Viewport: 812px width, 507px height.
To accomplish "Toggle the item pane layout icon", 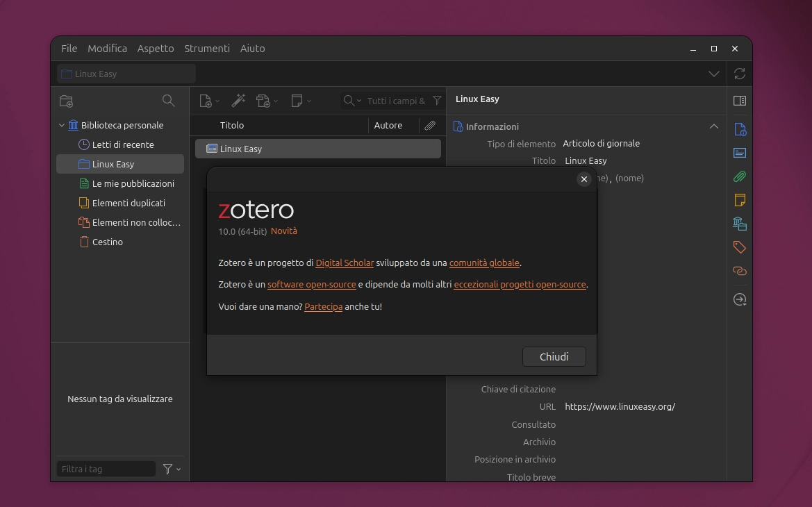I will pos(740,101).
